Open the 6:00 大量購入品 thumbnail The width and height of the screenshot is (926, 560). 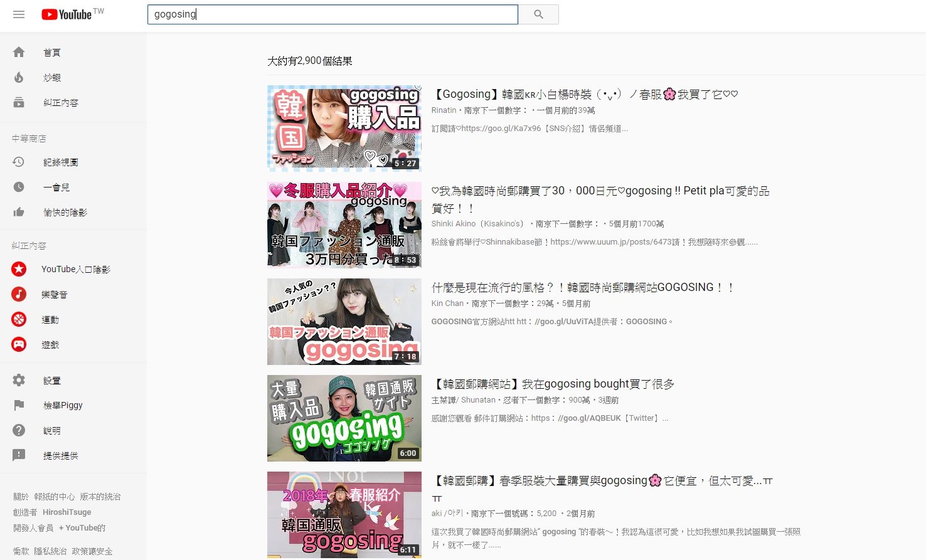click(x=344, y=418)
